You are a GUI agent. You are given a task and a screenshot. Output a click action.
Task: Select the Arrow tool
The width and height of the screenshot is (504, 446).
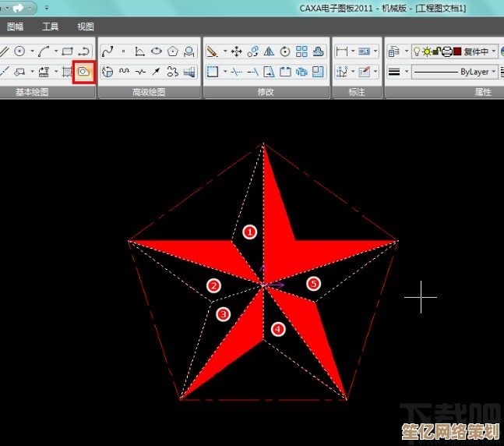pyautogui.click(x=157, y=72)
